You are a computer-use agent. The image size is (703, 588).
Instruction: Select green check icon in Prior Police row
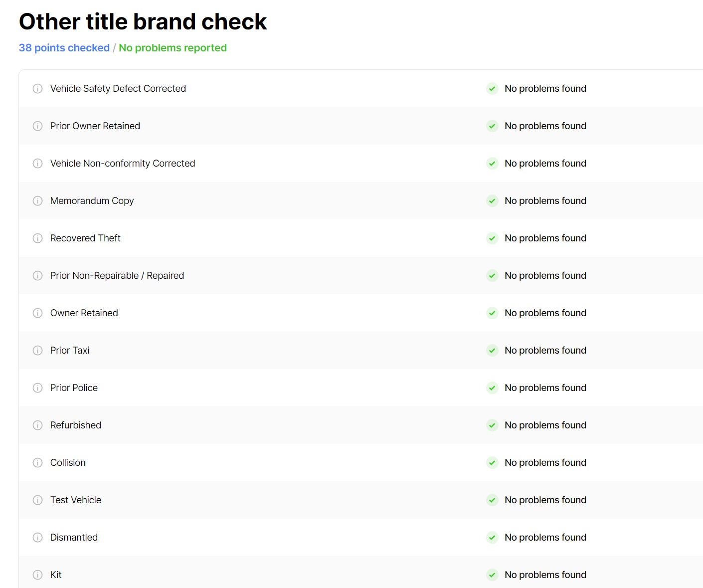point(492,388)
